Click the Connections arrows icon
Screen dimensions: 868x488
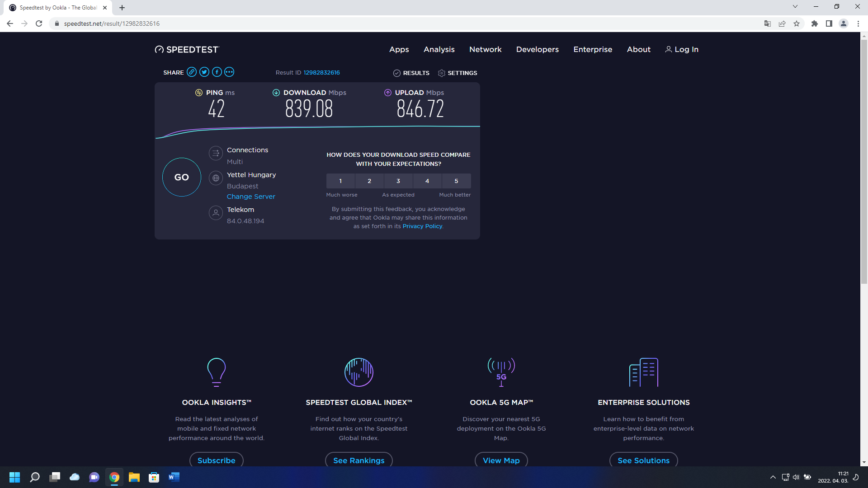coord(216,154)
